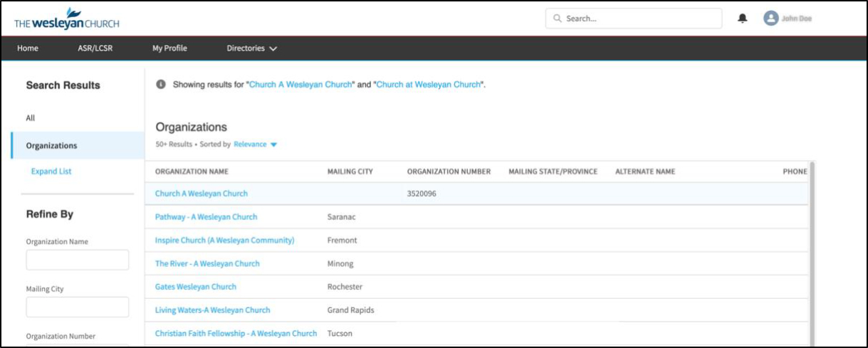Click the Organizations section heading
Image resolution: width=868 pixels, height=348 pixels.
192,127
